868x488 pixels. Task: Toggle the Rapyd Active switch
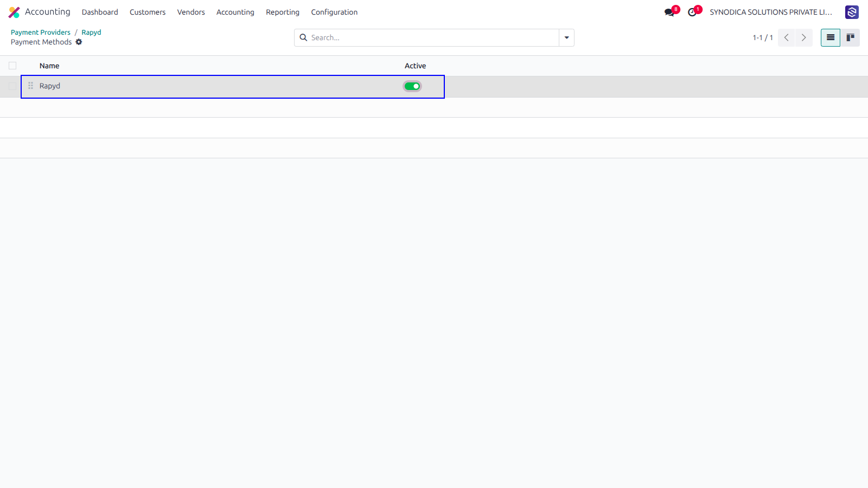[x=412, y=86]
